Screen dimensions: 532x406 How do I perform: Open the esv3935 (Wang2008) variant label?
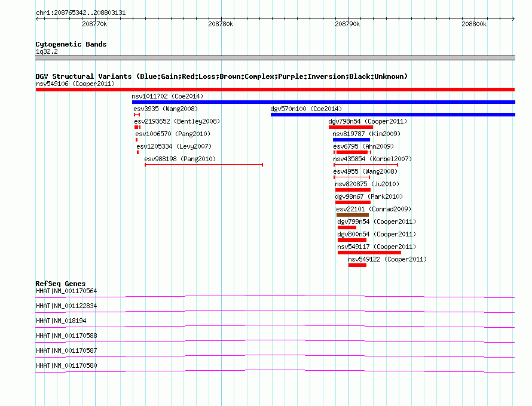point(166,109)
